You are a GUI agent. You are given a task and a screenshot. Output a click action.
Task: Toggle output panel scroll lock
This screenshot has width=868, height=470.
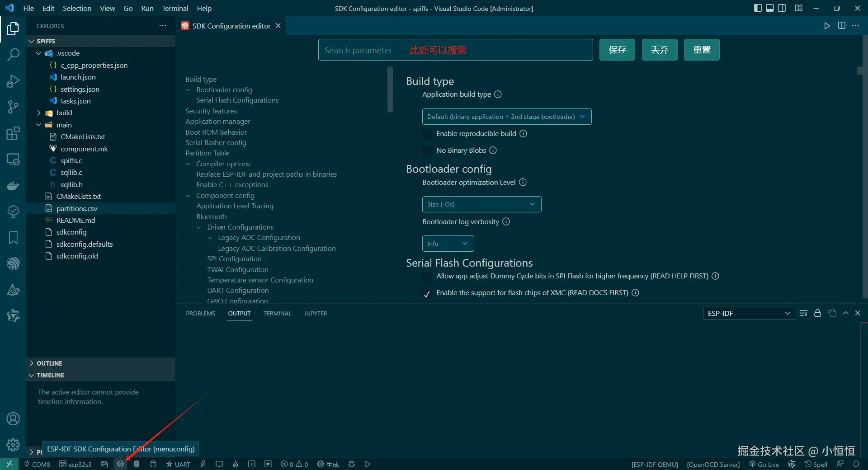817,313
